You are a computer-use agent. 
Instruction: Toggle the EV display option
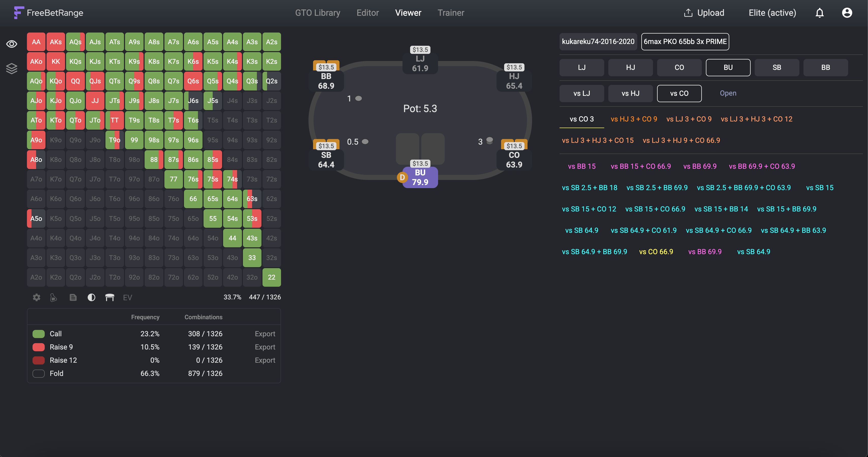(127, 297)
